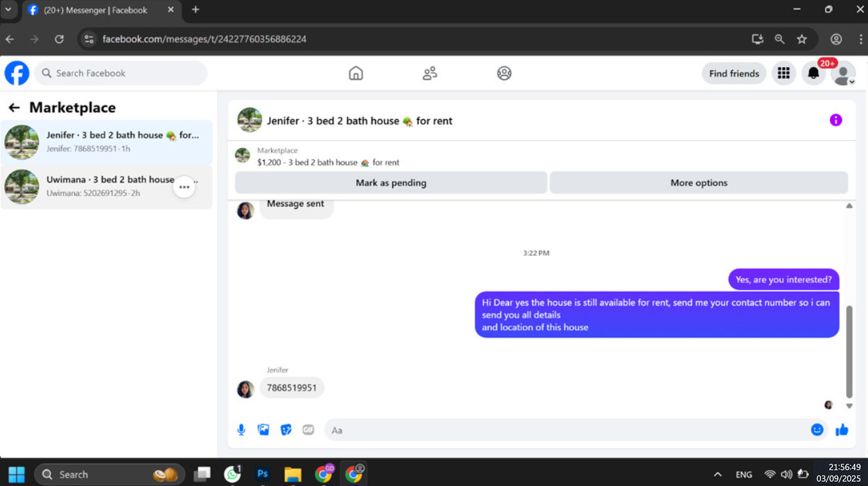Image resolution: width=868 pixels, height=486 pixels.
Task: Show hidden system tray icons
Action: click(717, 475)
